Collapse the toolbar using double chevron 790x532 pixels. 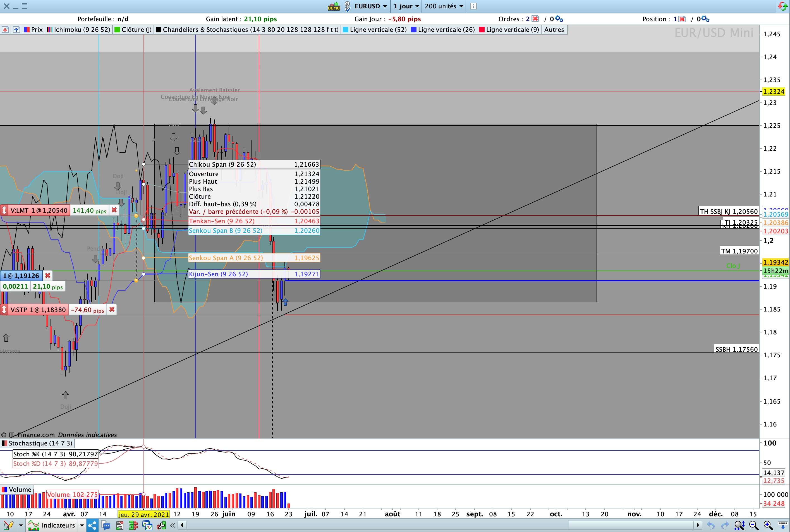tap(173, 526)
